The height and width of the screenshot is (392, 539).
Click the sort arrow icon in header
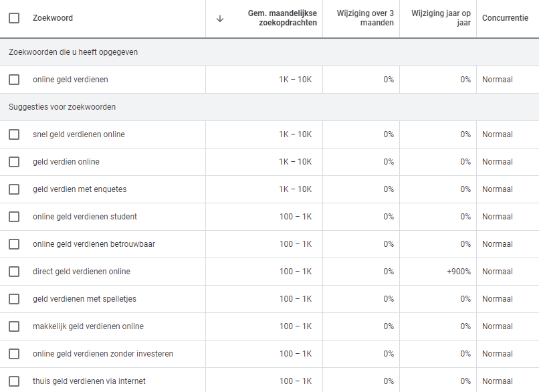point(220,19)
